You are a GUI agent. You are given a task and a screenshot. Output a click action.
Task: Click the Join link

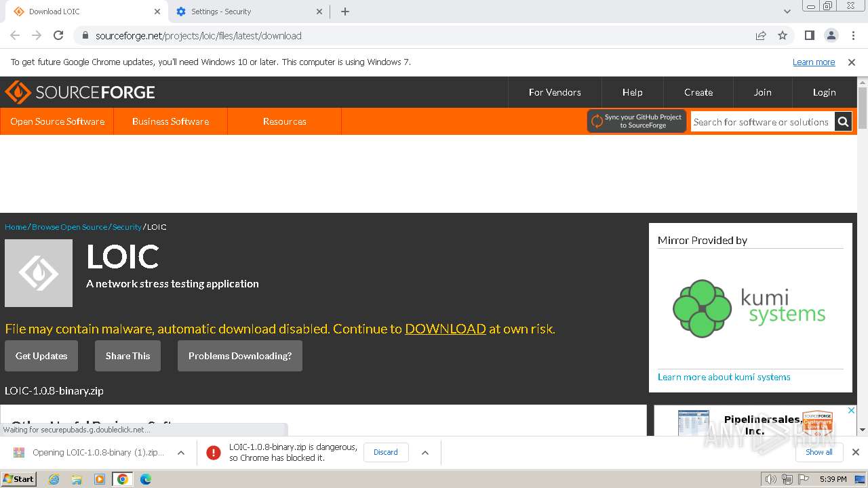[x=763, y=92]
